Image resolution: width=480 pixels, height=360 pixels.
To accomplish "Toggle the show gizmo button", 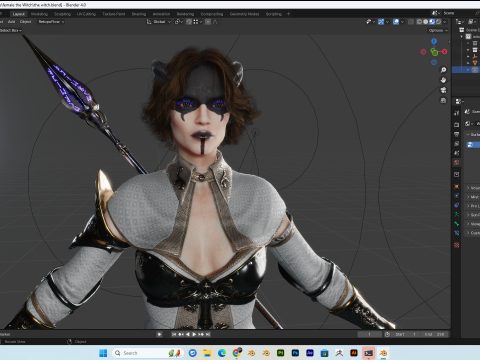I will pos(381,22).
